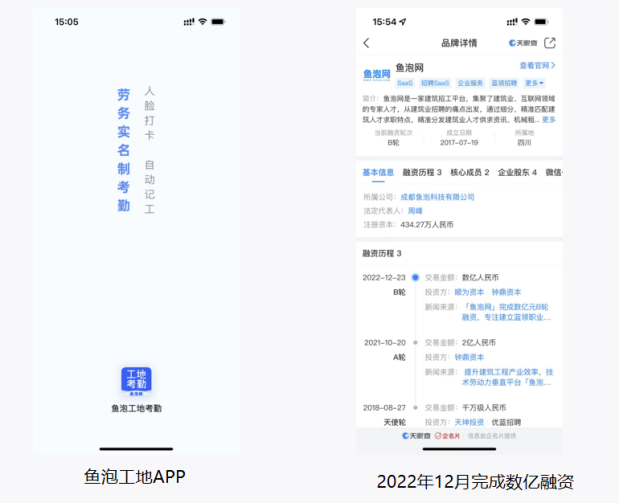
Task: Tap the 2022-12-23 timeline marker dot
Action: click(x=415, y=277)
